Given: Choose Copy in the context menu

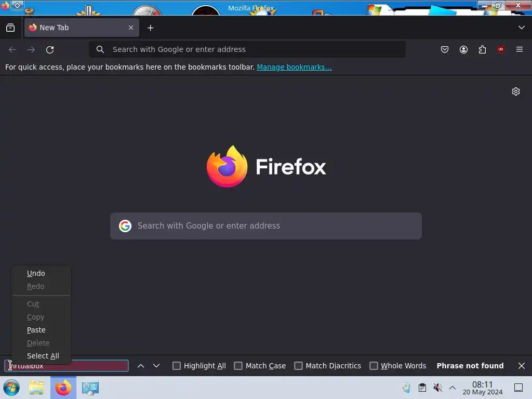Looking at the screenshot, I should pyautogui.click(x=41, y=317).
